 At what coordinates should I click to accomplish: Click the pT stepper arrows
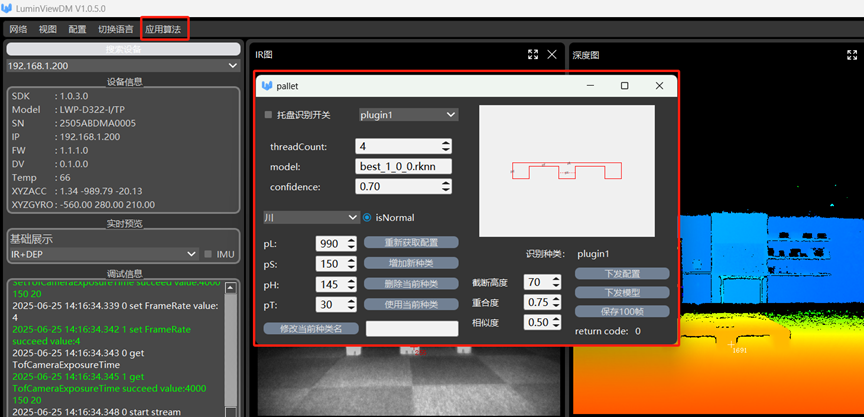[x=351, y=305]
